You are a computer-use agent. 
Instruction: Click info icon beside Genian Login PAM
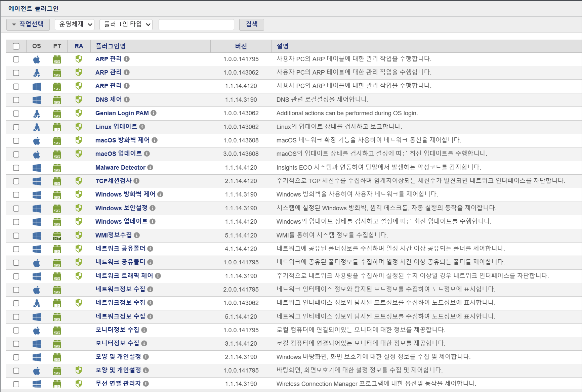(154, 113)
